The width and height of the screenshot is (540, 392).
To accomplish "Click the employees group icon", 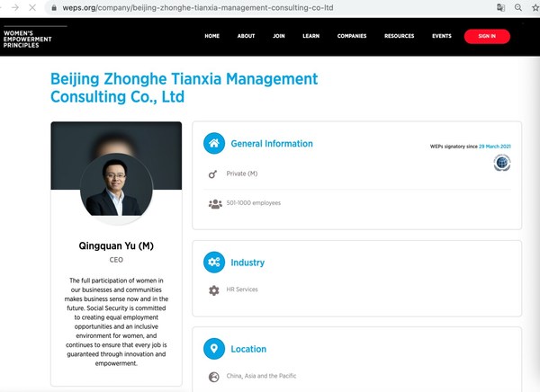I will click(214, 203).
